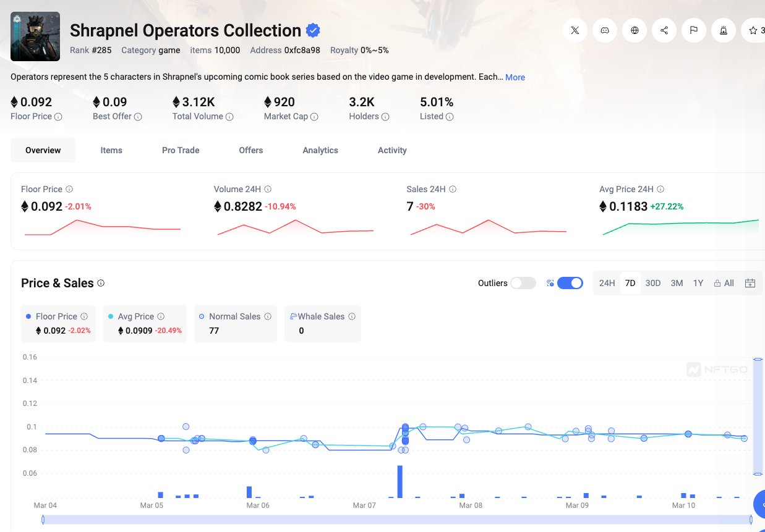Click info icon beside Normal Sales legend

click(268, 316)
